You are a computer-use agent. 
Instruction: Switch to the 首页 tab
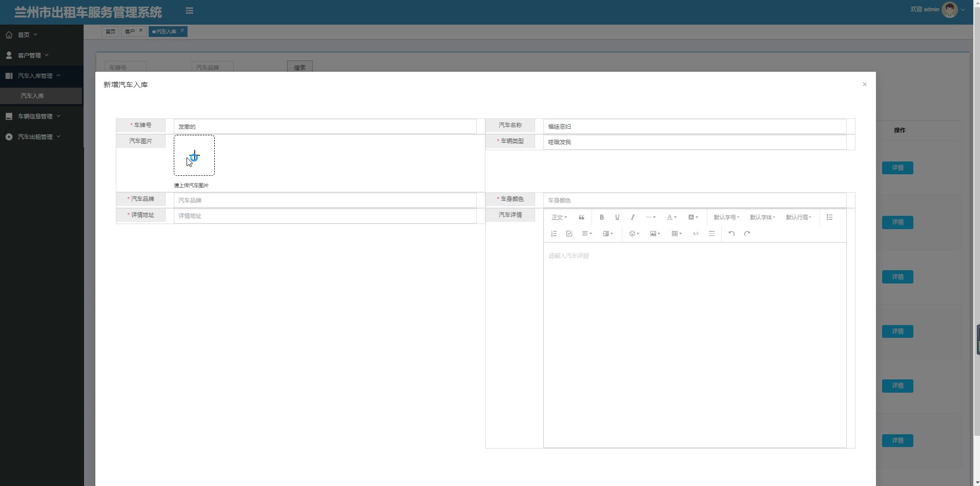[x=110, y=32]
